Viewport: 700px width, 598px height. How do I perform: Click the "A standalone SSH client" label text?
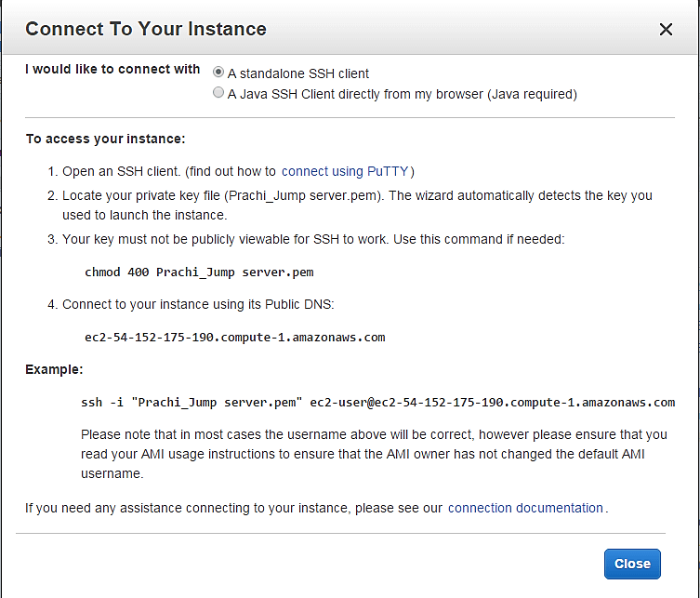[297, 73]
